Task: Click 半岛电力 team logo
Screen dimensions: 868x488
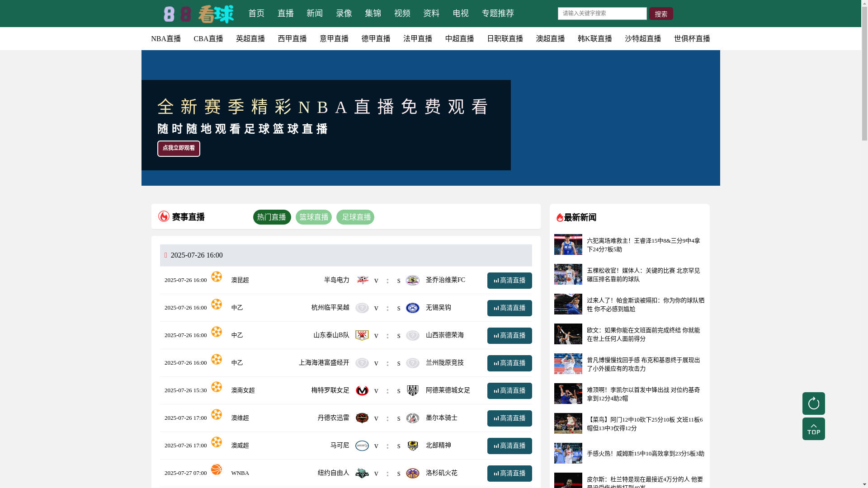Action: [362, 280]
